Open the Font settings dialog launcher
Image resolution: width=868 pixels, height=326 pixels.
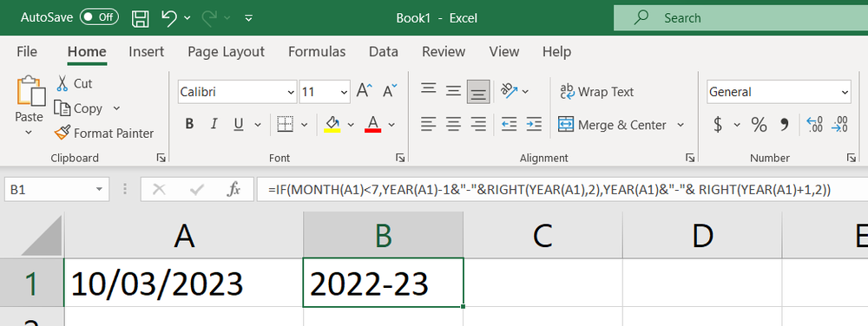tap(400, 158)
